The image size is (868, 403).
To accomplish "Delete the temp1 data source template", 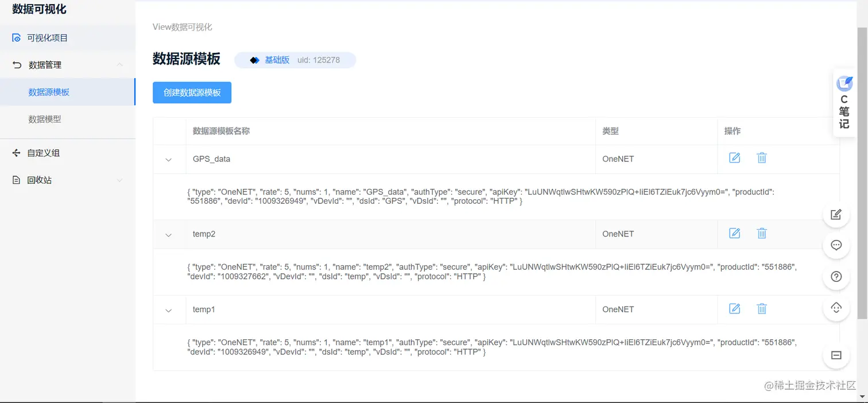I will coord(761,308).
